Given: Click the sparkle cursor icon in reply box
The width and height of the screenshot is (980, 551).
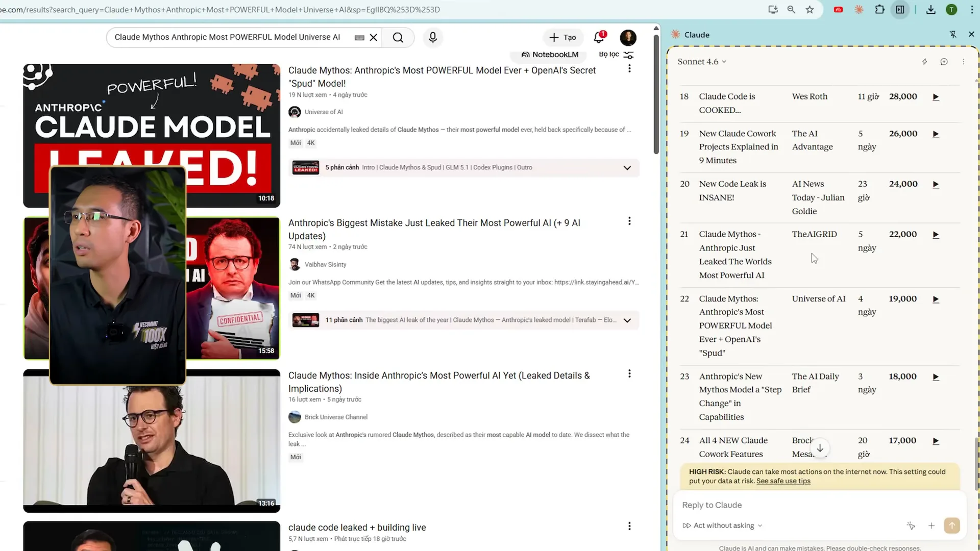Looking at the screenshot, I should (x=911, y=525).
